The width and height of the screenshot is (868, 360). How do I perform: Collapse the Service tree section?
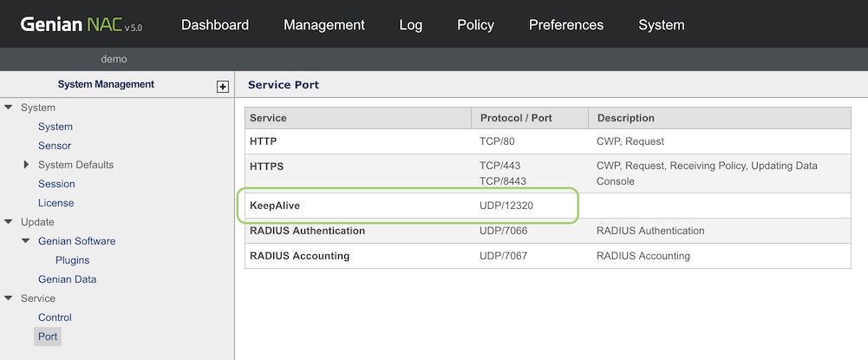[x=9, y=298]
